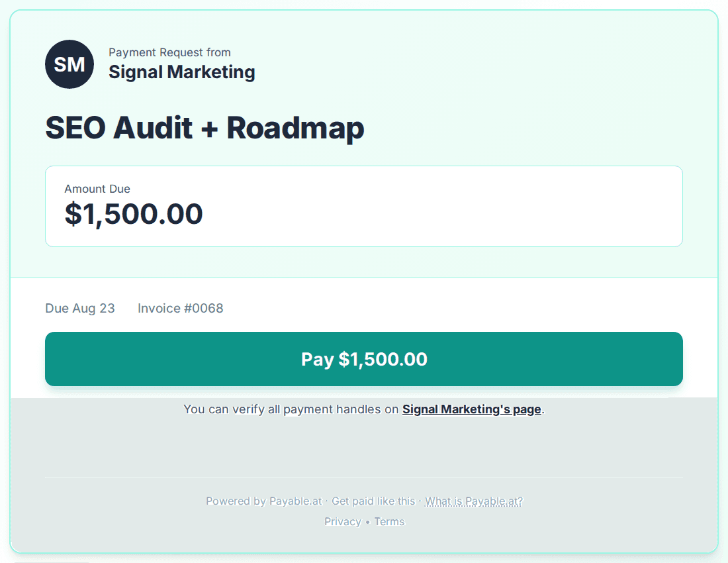Click the Pay $1,500.00 button
Image resolution: width=728 pixels, height=563 pixels.
click(x=363, y=358)
